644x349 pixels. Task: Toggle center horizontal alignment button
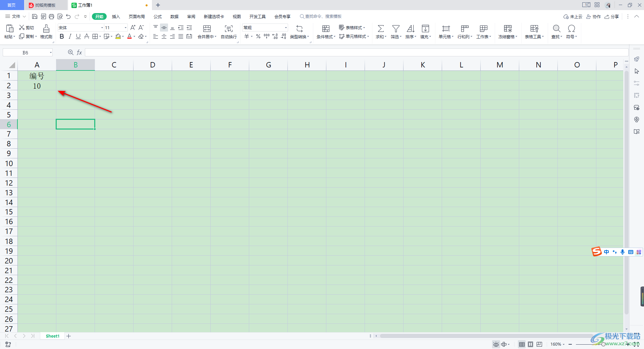pos(164,36)
